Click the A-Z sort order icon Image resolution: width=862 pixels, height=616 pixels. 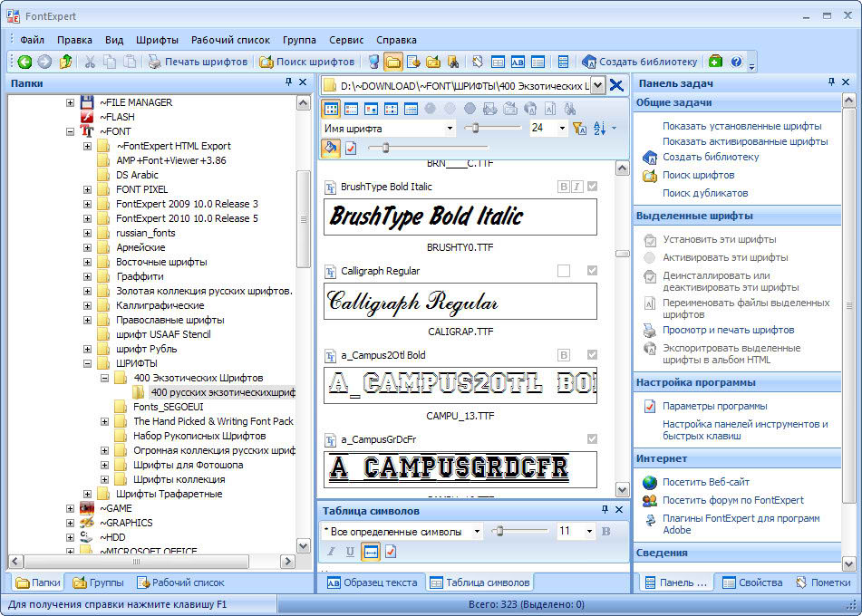(600, 128)
